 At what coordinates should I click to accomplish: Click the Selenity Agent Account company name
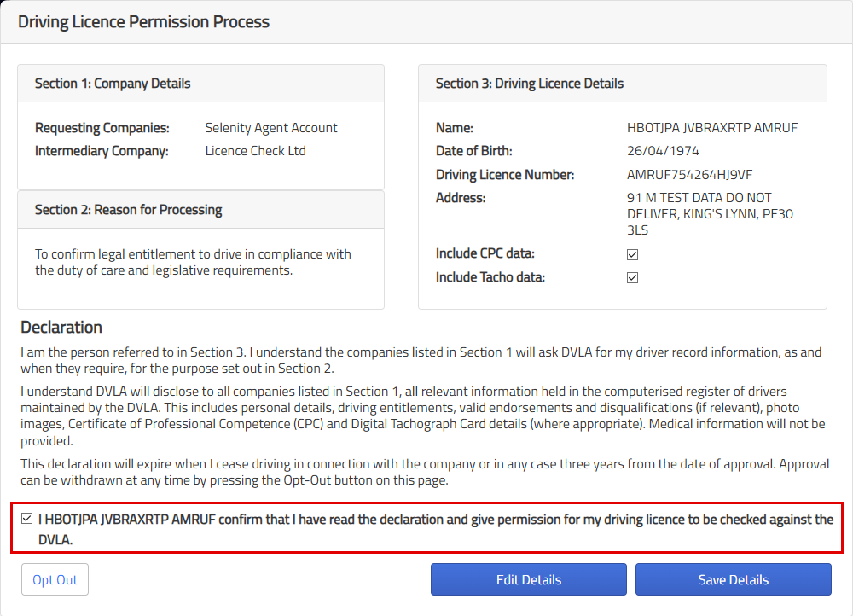pyautogui.click(x=271, y=128)
